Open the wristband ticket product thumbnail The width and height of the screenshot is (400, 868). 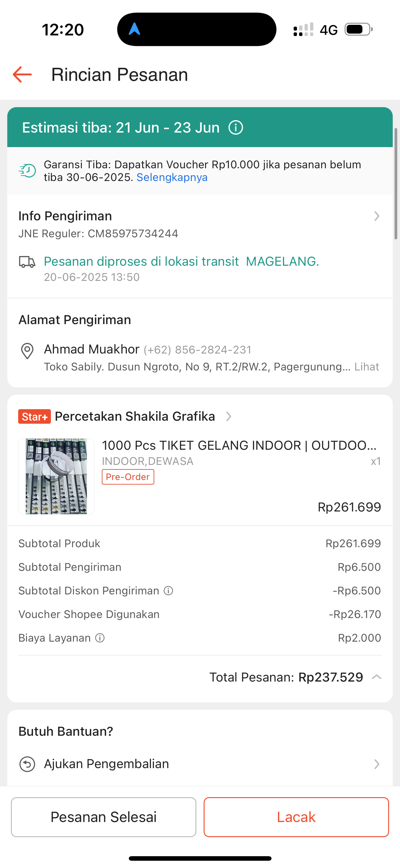pyautogui.click(x=56, y=476)
